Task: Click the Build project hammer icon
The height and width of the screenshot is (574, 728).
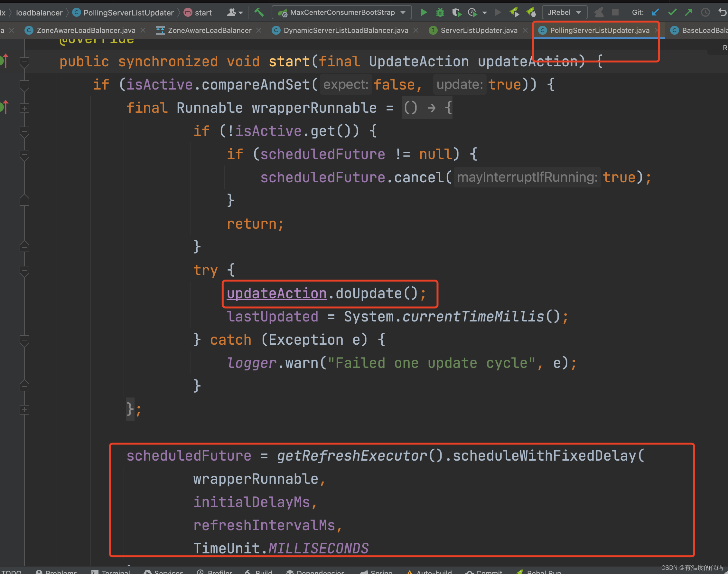Action: (259, 13)
